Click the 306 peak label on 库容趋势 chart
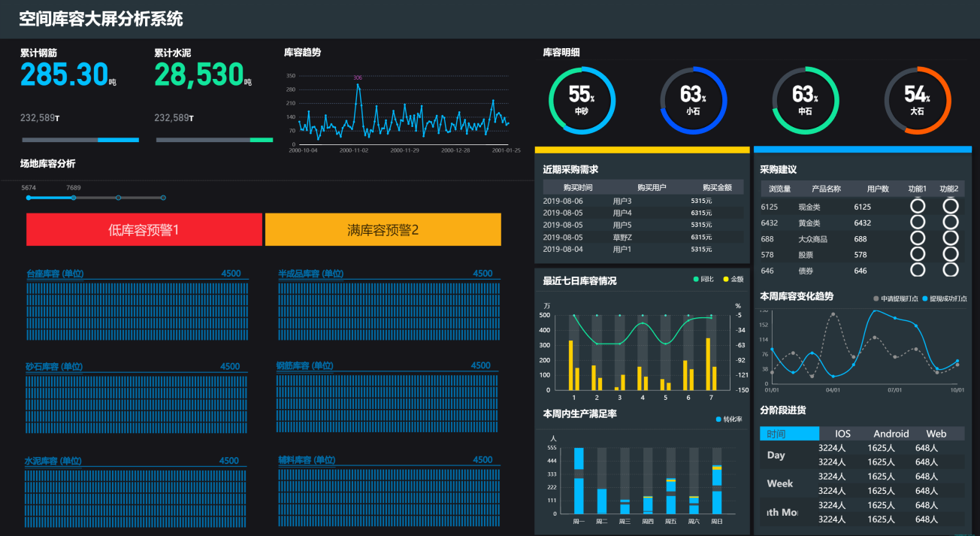The image size is (980, 536). [358, 77]
